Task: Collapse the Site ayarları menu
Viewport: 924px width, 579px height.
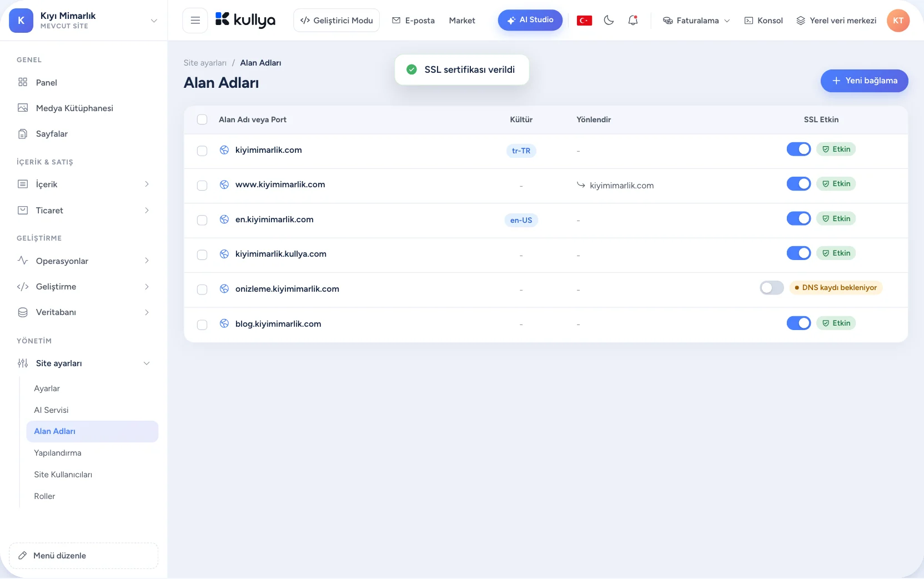Action: click(x=84, y=363)
